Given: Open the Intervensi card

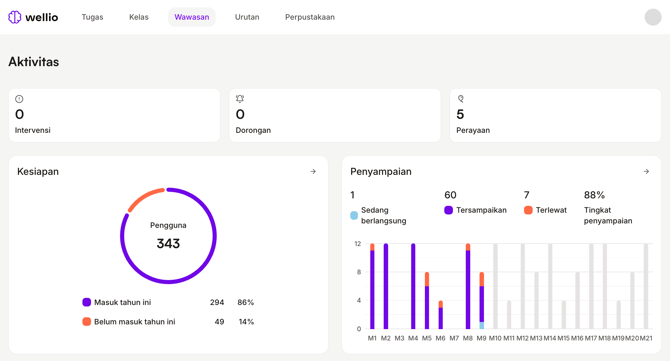Looking at the screenshot, I should [114, 115].
